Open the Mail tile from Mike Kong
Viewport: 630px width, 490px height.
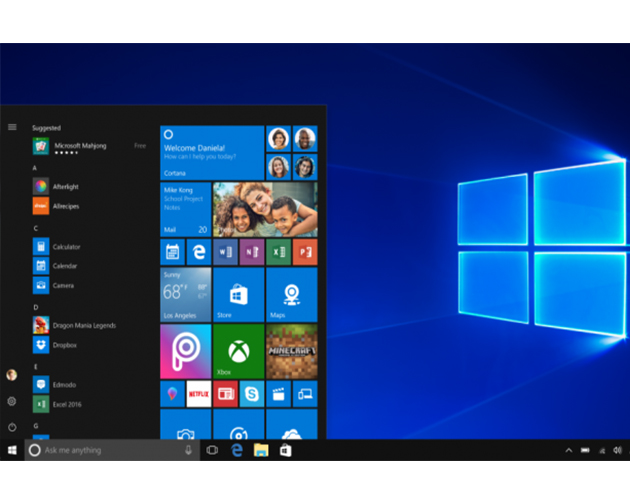186,209
